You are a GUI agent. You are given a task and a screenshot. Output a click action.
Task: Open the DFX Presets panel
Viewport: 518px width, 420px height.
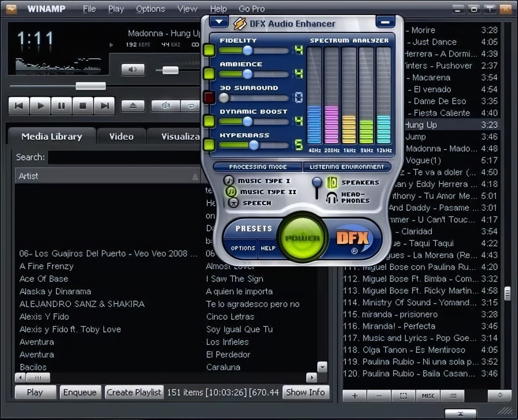tap(253, 228)
